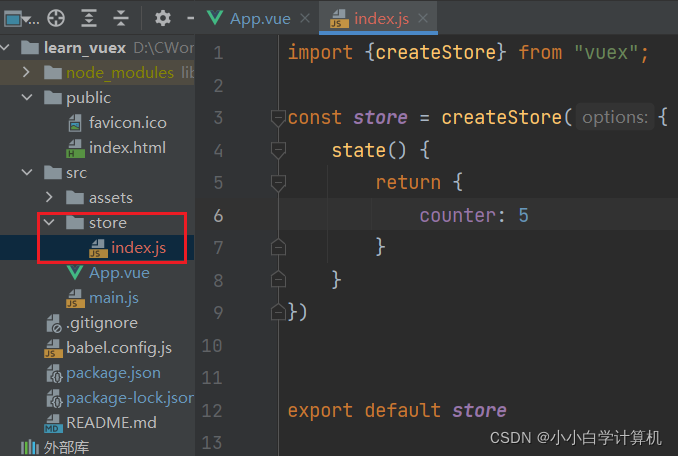Select the locate opened file crosshair icon
This screenshot has height=456, width=678.
coord(56,19)
